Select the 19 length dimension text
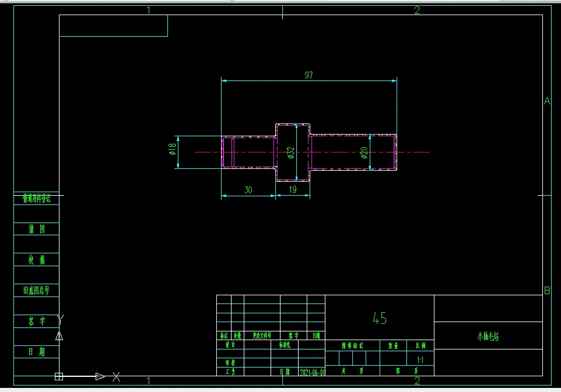Image resolution: width=561 pixels, height=392 pixels. pyautogui.click(x=293, y=189)
